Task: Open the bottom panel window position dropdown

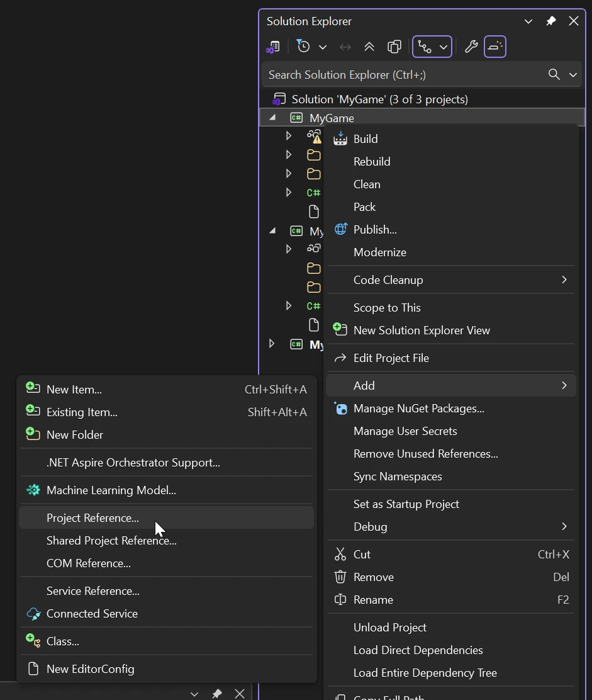Action: coord(194,694)
